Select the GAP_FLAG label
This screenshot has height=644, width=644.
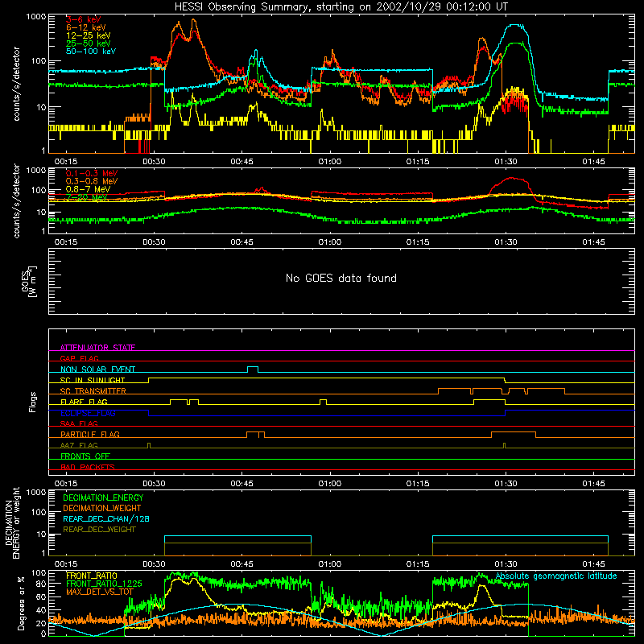(80, 358)
